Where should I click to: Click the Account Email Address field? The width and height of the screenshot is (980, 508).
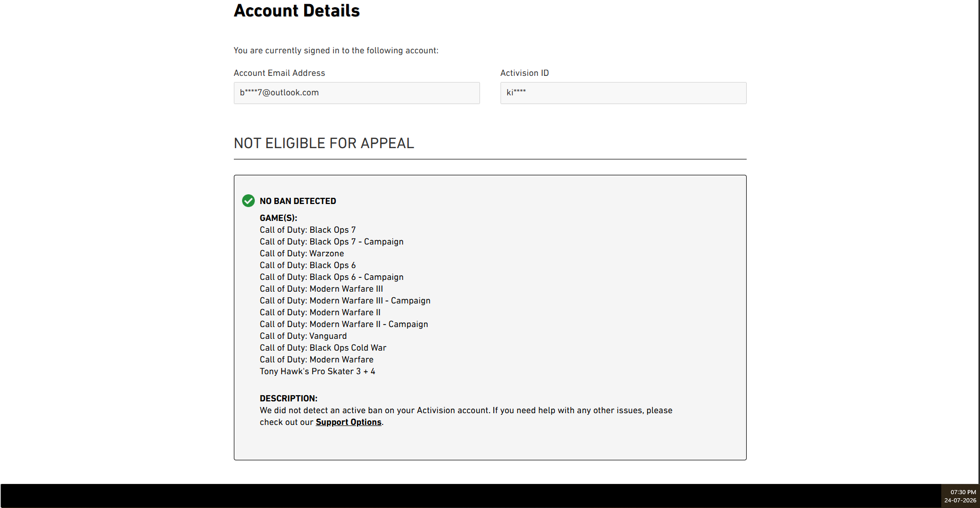357,93
